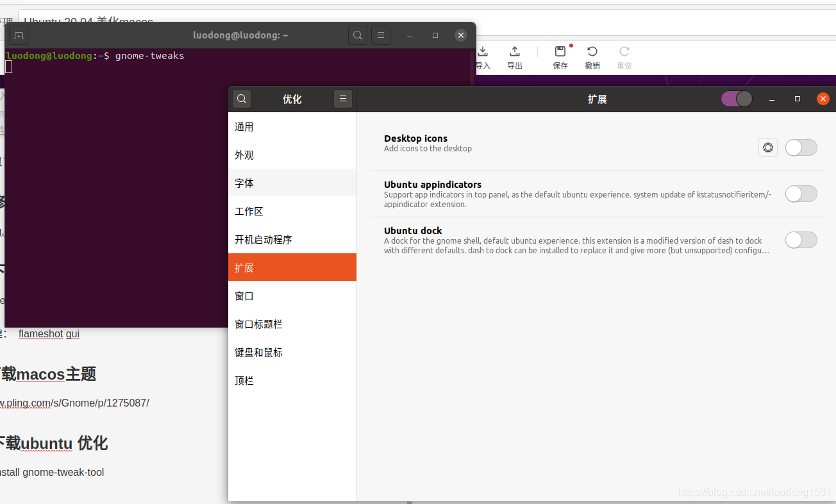Select 窗口 in the Tweaks sidebar
This screenshot has width=836, height=504.
292,296
